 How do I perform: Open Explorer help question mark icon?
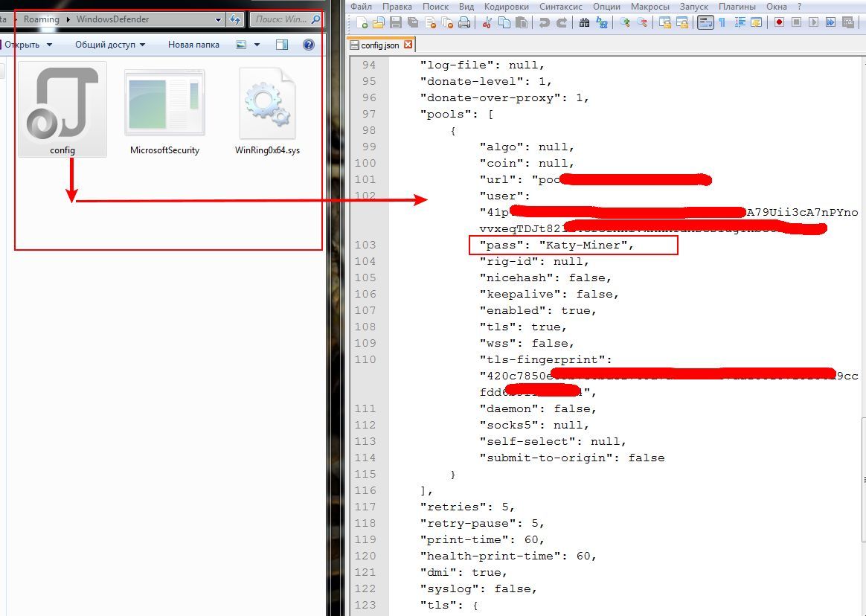pyautogui.click(x=309, y=45)
